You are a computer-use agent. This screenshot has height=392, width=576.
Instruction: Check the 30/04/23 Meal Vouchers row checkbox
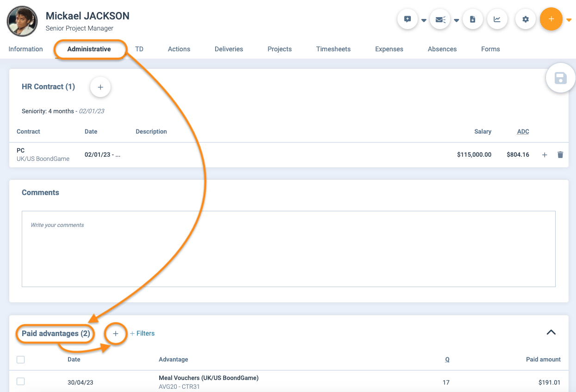pyautogui.click(x=20, y=382)
